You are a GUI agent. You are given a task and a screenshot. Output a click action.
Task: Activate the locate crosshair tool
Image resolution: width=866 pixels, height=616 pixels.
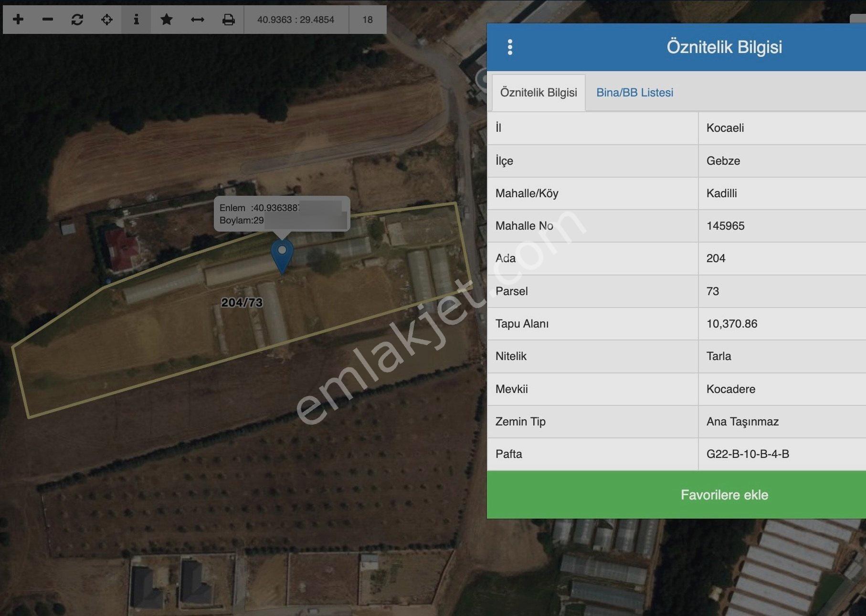click(x=107, y=20)
